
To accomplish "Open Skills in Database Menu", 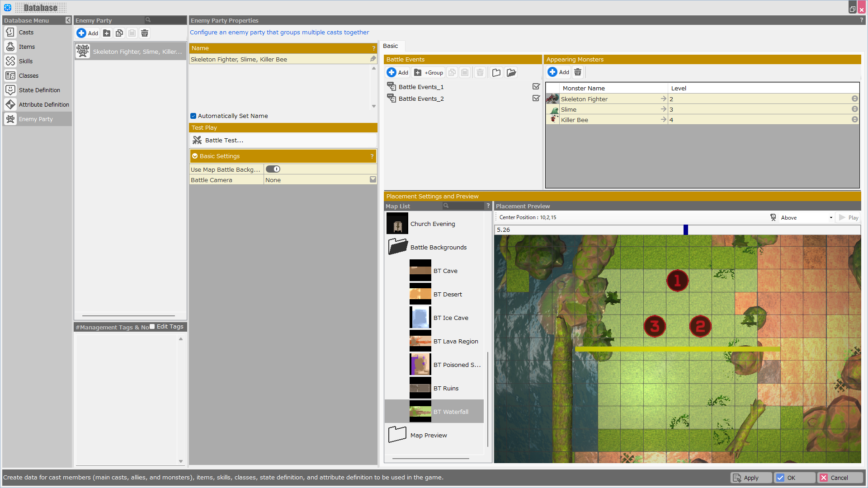I will point(26,61).
